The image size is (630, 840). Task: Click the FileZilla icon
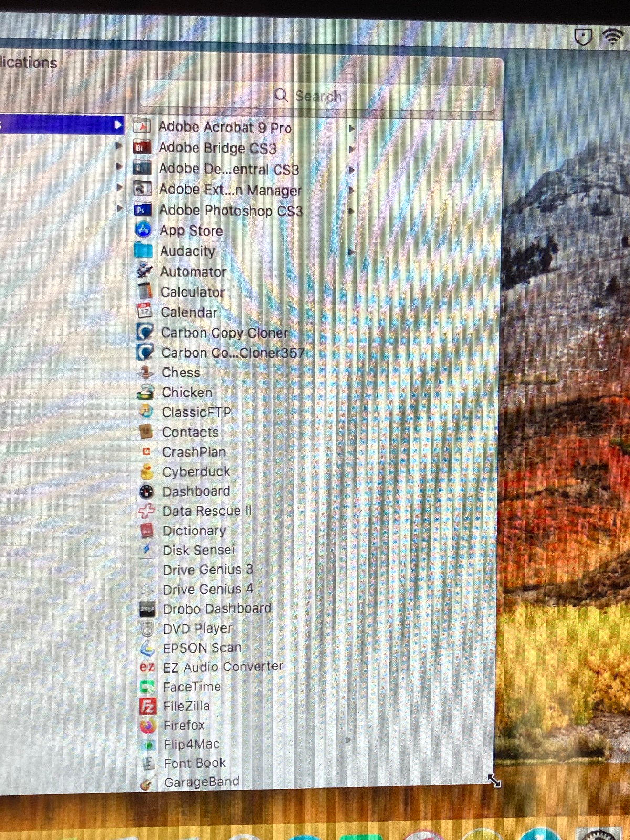tap(148, 706)
